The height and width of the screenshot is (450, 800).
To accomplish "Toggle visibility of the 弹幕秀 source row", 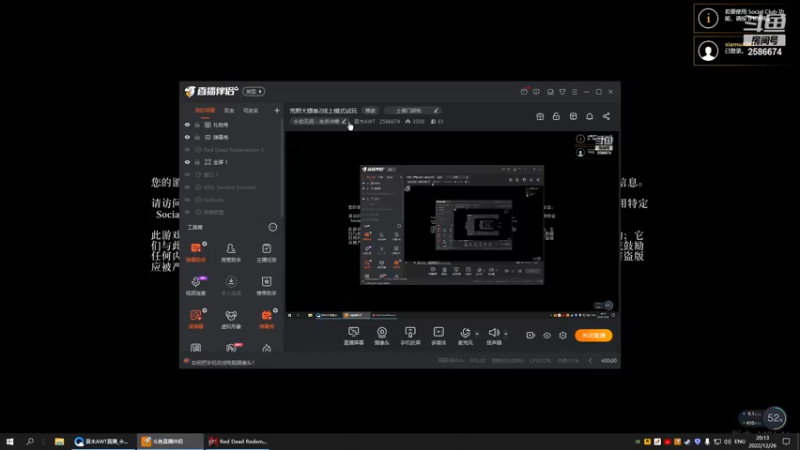I will tap(187, 137).
